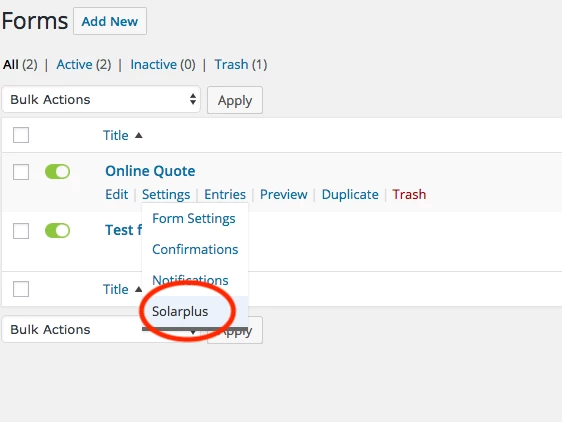Select Form Settings menu entry
562x422 pixels.
tap(194, 218)
